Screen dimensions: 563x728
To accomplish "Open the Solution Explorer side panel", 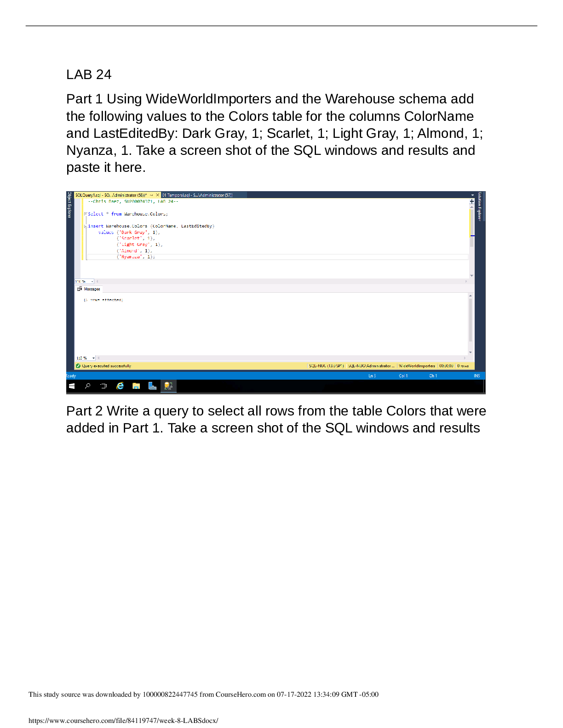I will (x=479, y=206).
